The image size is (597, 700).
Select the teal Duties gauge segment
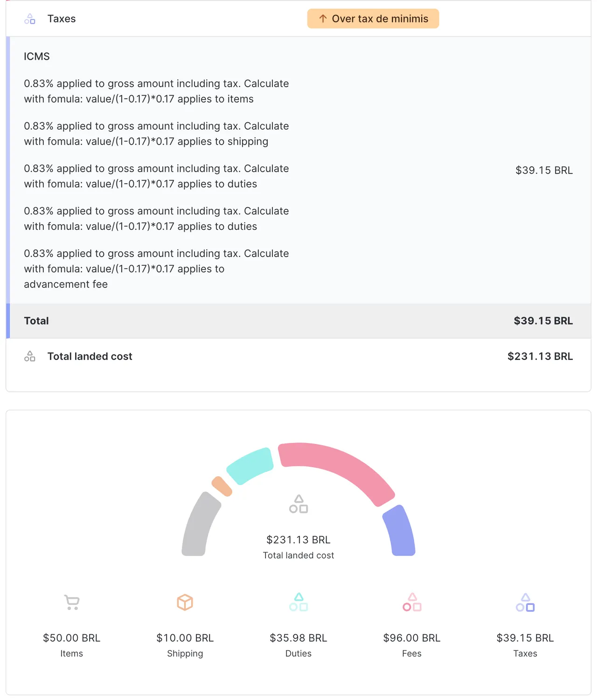coord(250,465)
